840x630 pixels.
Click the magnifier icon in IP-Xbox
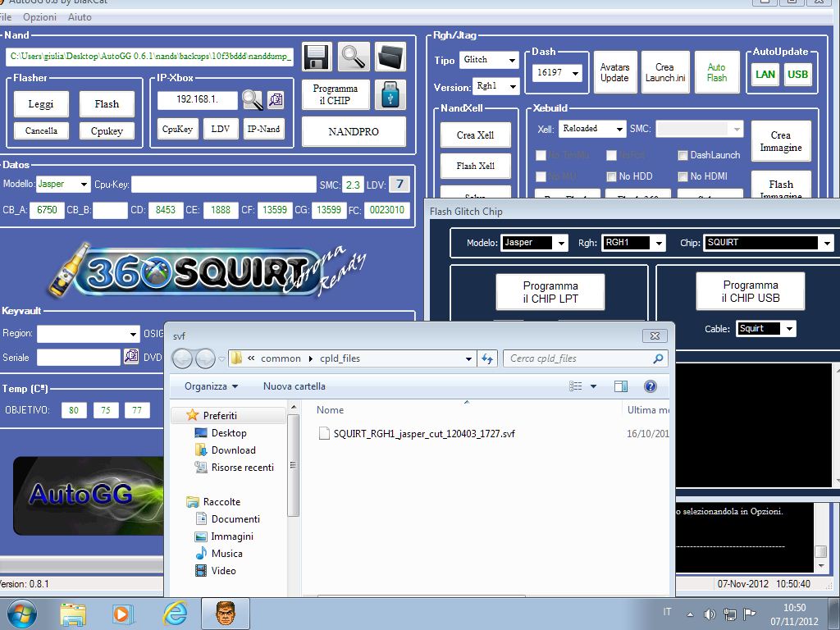coord(252,99)
